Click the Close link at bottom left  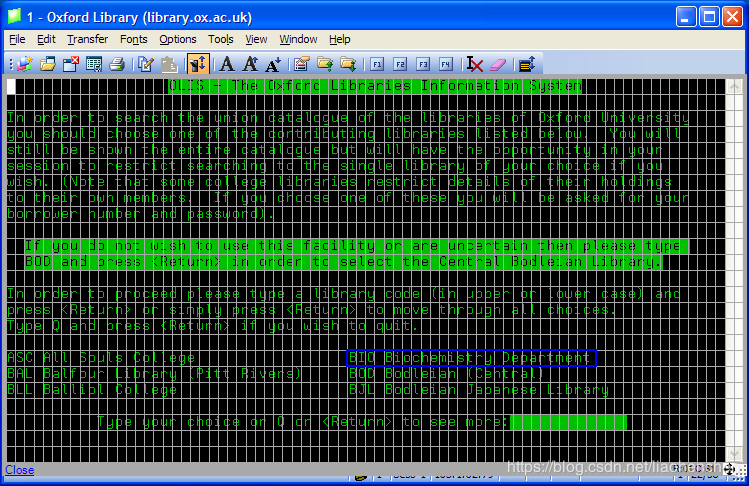click(x=20, y=470)
